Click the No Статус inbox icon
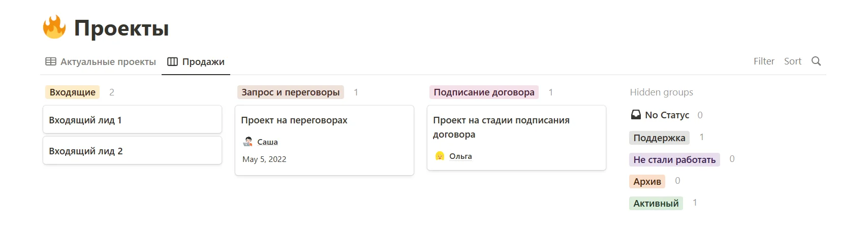 tap(636, 115)
